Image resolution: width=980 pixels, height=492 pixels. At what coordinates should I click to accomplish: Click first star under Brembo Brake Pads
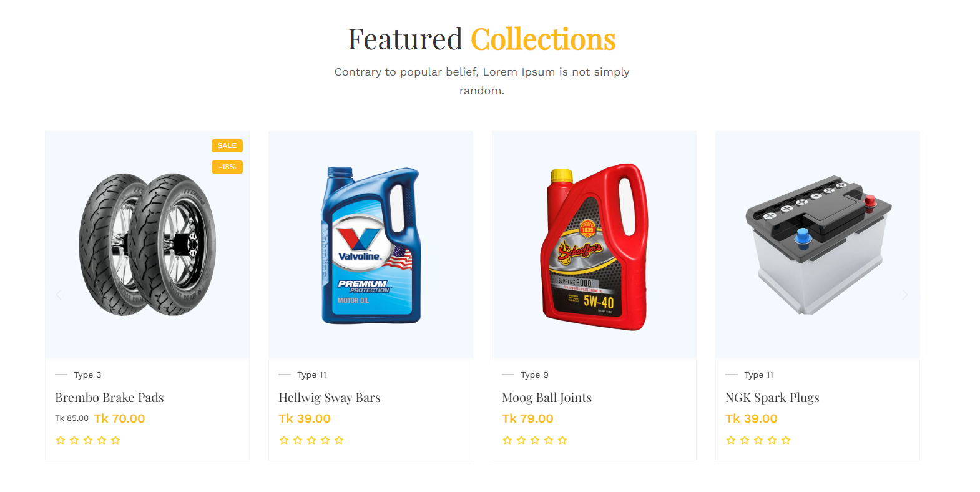point(61,440)
